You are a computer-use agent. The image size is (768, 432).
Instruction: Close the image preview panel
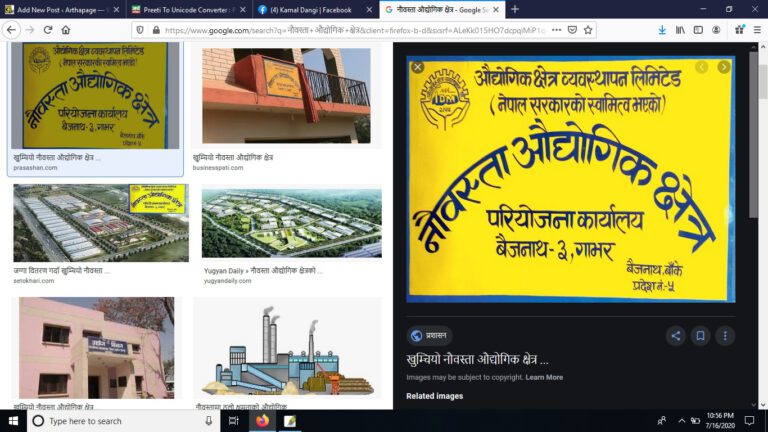pos(417,67)
